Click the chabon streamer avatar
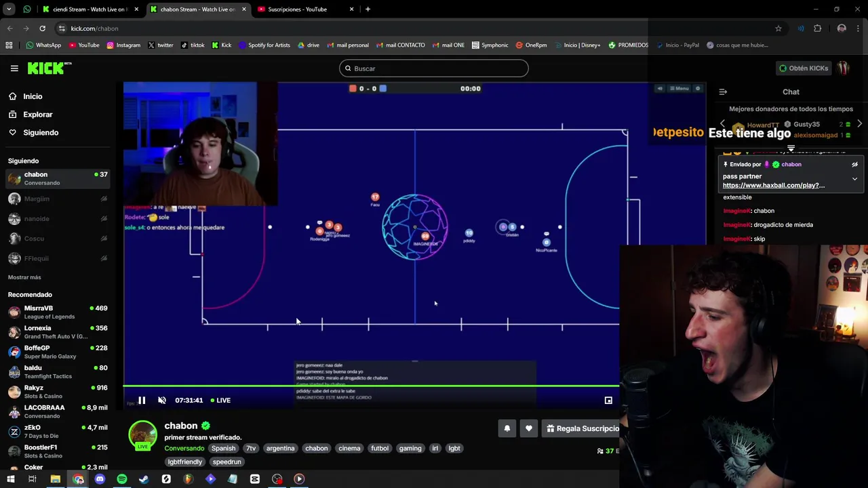Viewport: 868px width, 488px height. point(142,435)
